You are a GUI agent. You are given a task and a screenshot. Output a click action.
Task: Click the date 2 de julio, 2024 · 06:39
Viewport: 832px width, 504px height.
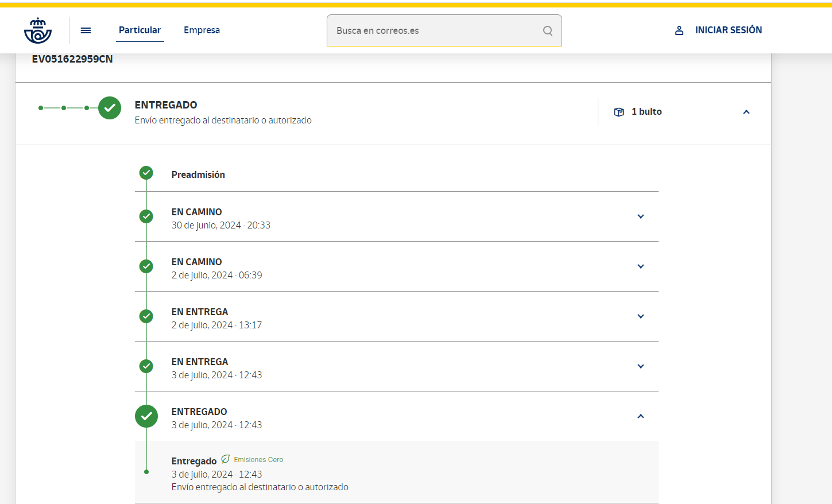(x=217, y=276)
